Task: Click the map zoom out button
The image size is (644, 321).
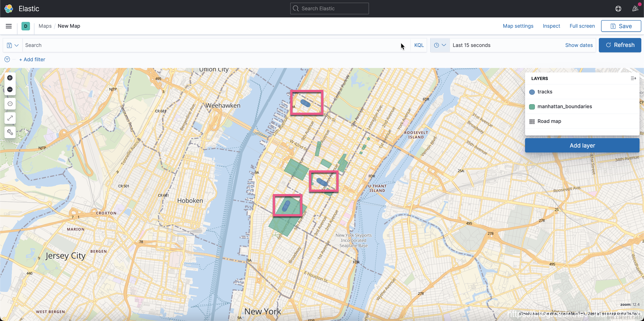Action: (10, 89)
